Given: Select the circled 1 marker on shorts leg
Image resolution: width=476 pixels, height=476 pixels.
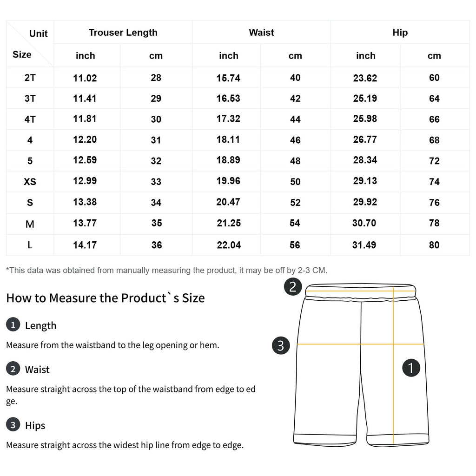Looking at the screenshot, I should pos(411,368).
